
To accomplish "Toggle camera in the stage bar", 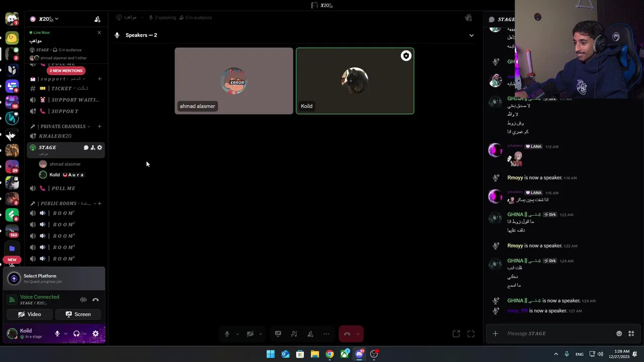I will pos(250,334).
